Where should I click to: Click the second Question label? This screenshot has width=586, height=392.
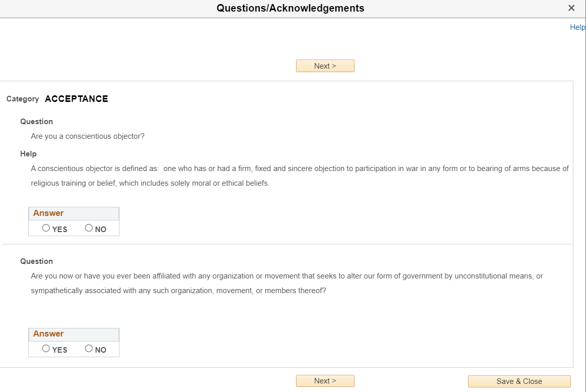36,261
